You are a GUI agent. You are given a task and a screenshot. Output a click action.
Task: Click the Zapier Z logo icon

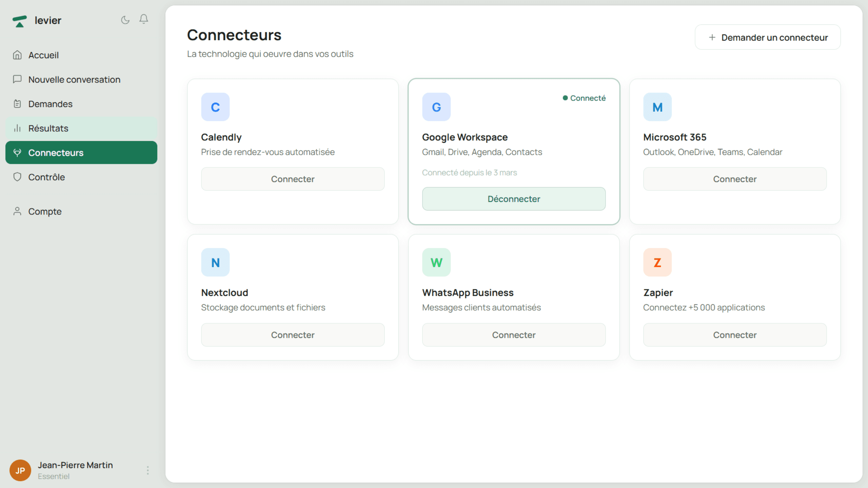pos(657,262)
